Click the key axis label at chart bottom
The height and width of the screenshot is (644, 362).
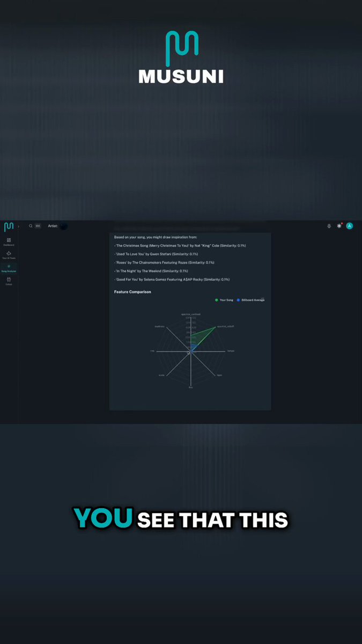[190, 387]
